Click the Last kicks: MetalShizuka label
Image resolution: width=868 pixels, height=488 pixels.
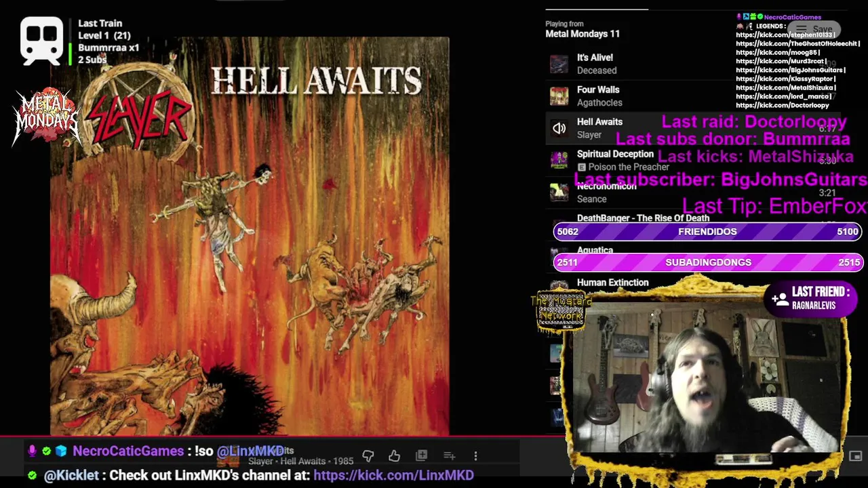click(755, 157)
